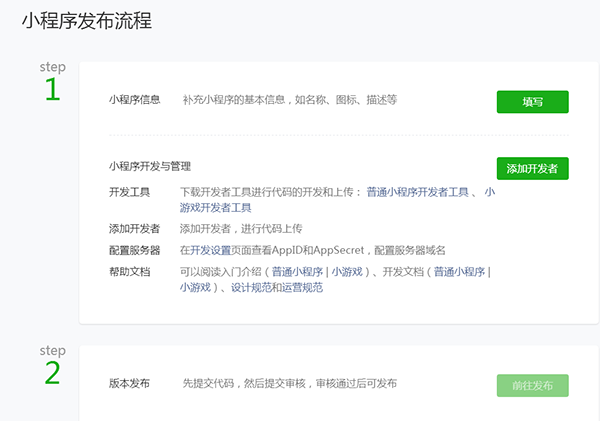Go to the 开发设置 page link

(x=210, y=250)
